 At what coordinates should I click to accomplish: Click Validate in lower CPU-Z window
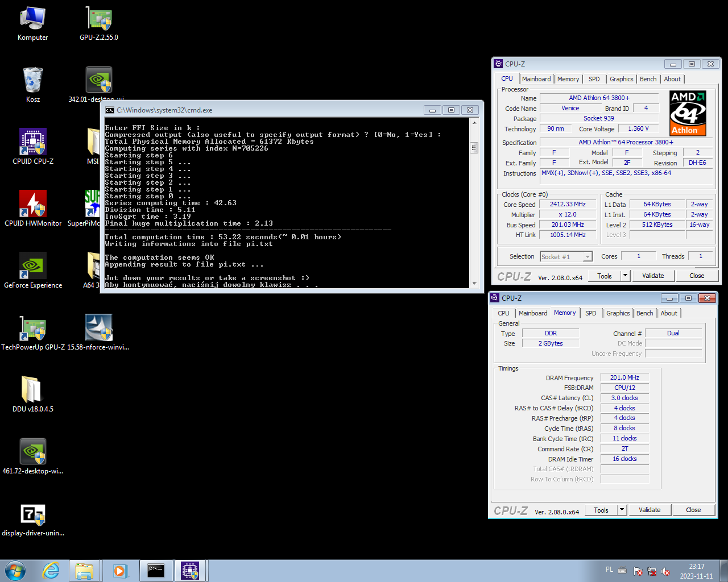point(650,510)
